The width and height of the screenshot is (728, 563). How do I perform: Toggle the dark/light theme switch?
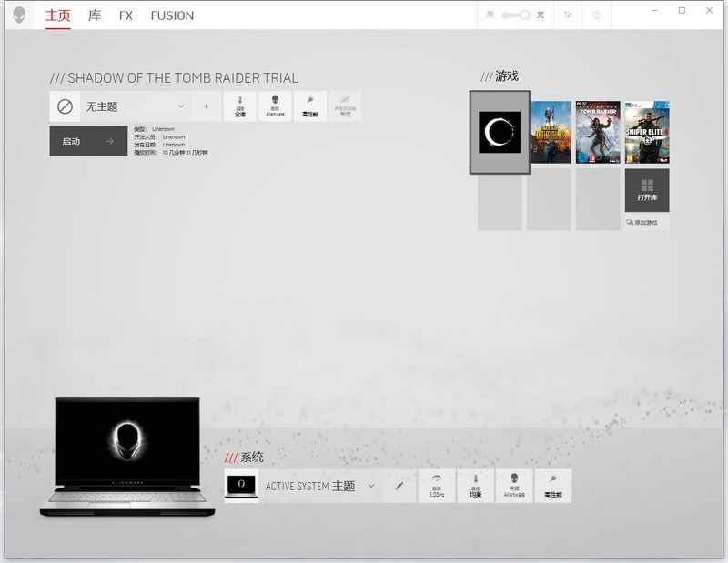click(x=519, y=15)
